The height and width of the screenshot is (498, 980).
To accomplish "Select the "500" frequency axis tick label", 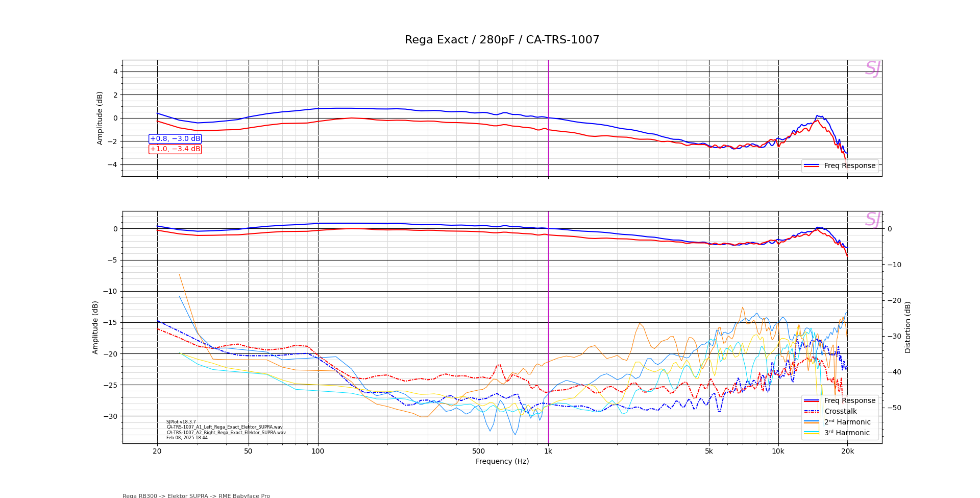I will point(479,451).
